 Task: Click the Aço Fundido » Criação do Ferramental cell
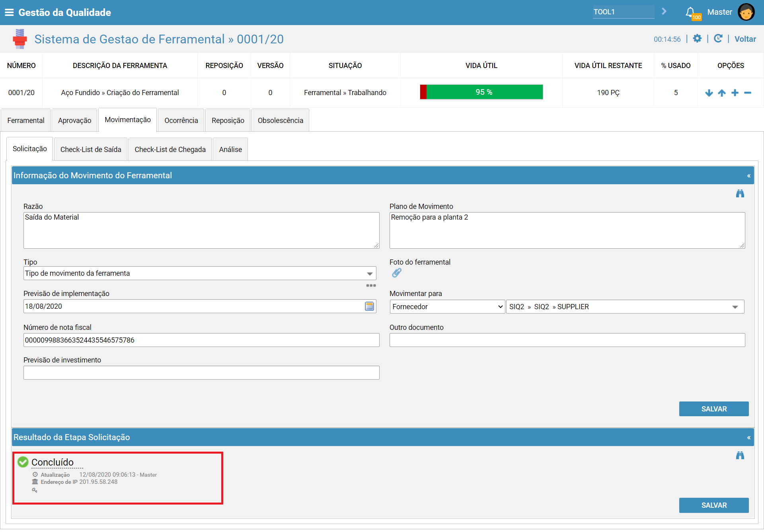(x=120, y=93)
